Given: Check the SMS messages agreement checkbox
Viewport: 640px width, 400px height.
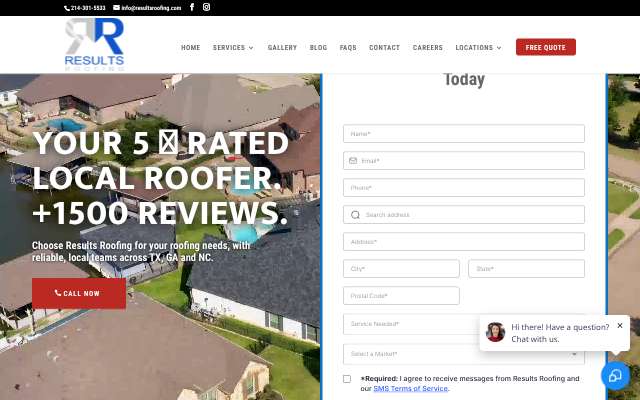Looking at the screenshot, I should 347,379.
